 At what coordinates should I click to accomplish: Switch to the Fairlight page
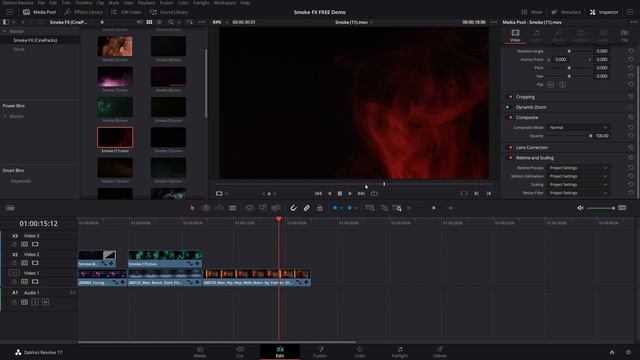click(x=400, y=352)
